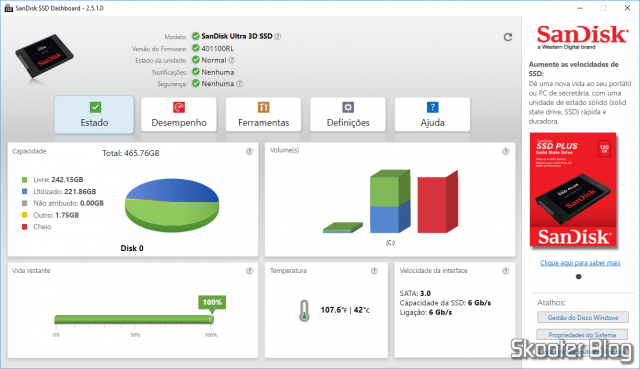Open the Desempenho tab
Screen dimensions: 640x369
(179, 115)
